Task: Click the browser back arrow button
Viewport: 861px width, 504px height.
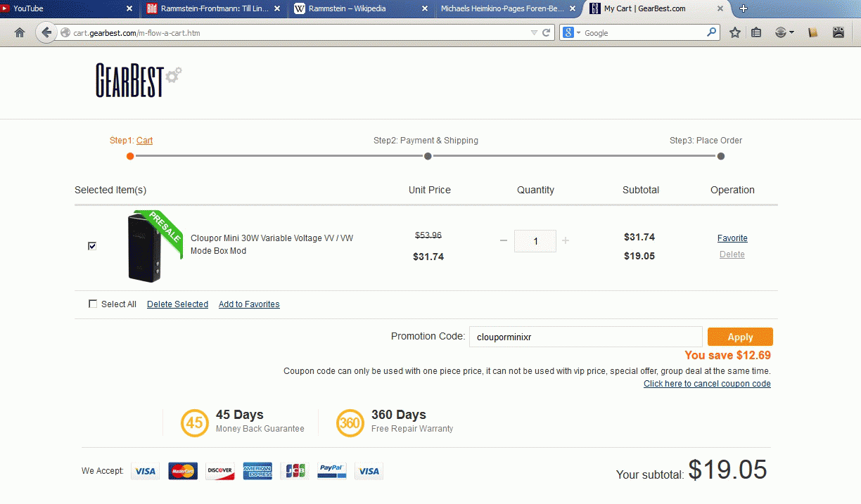Action: [x=46, y=32]
